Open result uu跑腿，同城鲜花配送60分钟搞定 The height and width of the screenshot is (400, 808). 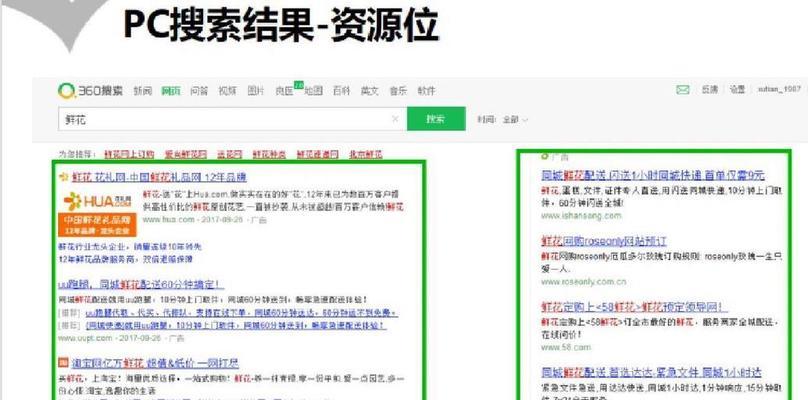(141, 285)
